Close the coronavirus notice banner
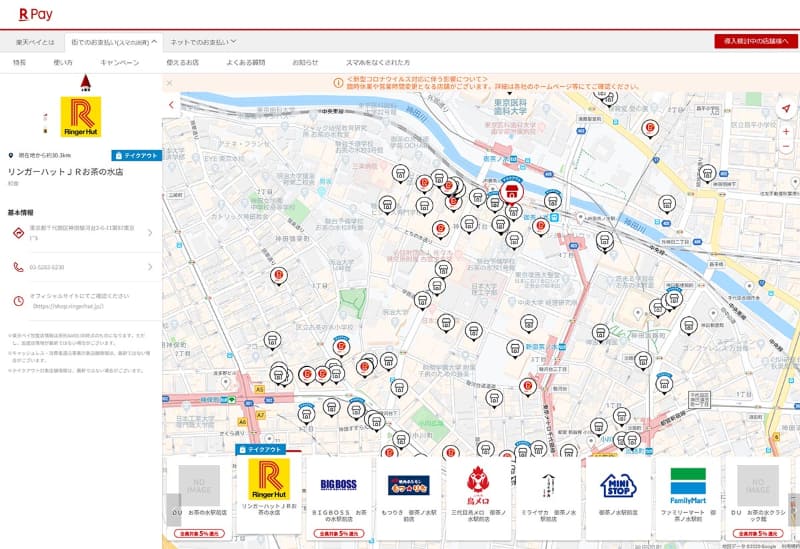The height and width of the screenshot is (549, 800). click(169, 83)
